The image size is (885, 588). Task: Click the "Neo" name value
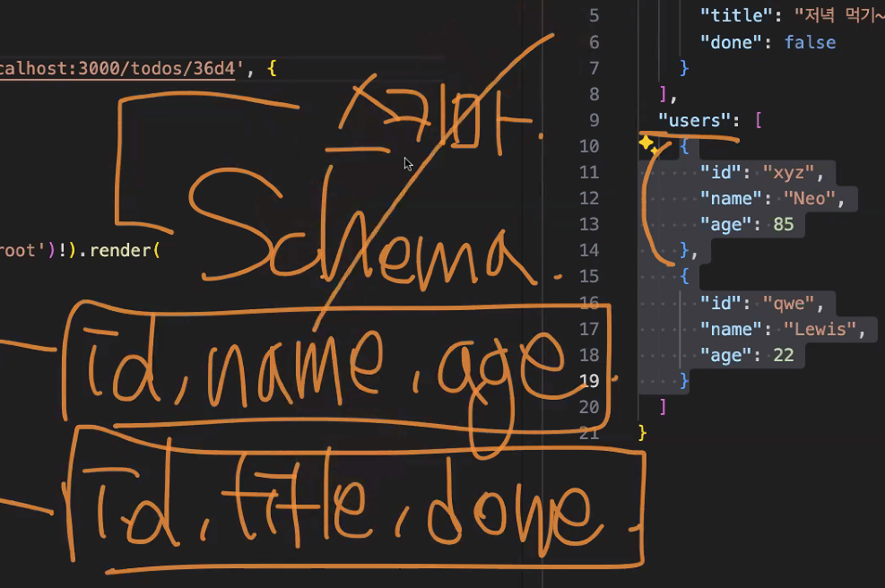point(810,198)
